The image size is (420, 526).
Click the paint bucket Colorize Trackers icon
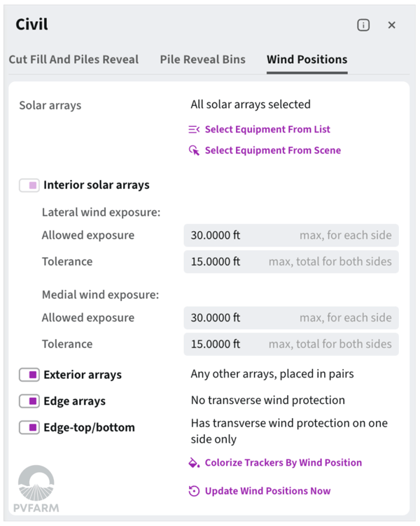click(x=195, y=463)
